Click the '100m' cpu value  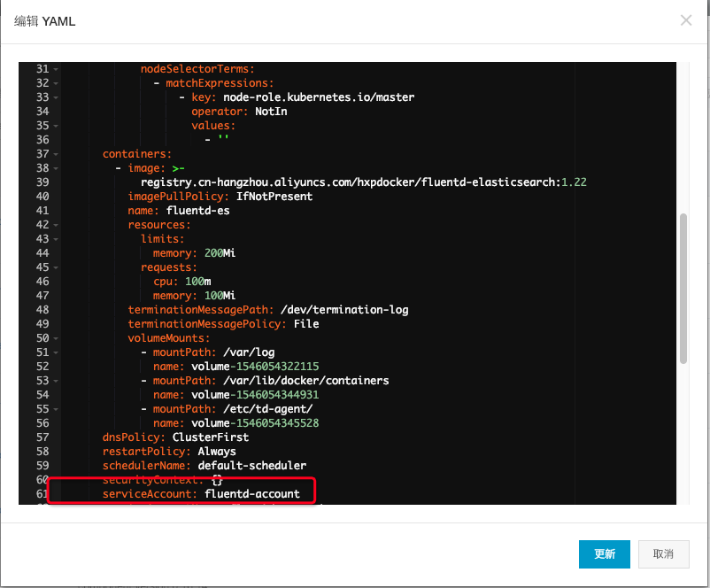click(x=198, y=282)
